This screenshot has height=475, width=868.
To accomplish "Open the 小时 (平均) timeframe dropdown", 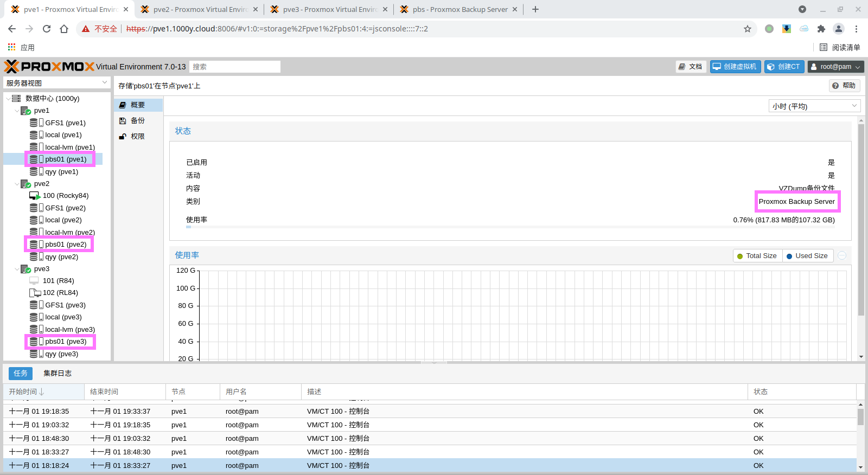I will coord(814,106).
